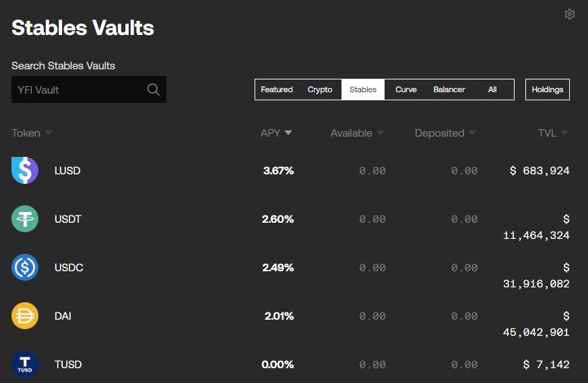Click the 11,464,324 TVL value
Viewport: 588px width, 383px height.
pyautogui.click(x=536, y=236)
